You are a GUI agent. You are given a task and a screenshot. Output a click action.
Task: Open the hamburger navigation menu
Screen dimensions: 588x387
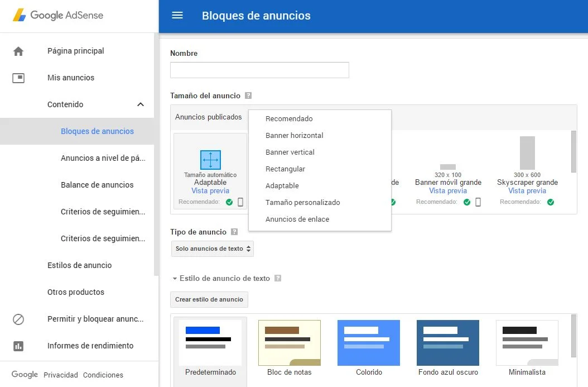177,16
